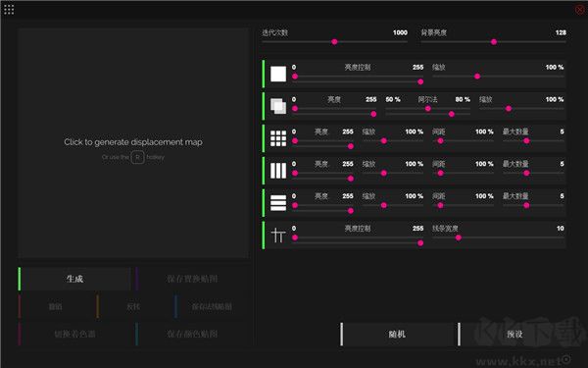This screenshot has height=368, width=588.
Task: Click the lines row's 255 brightness handle
Action: coord(420,243)
